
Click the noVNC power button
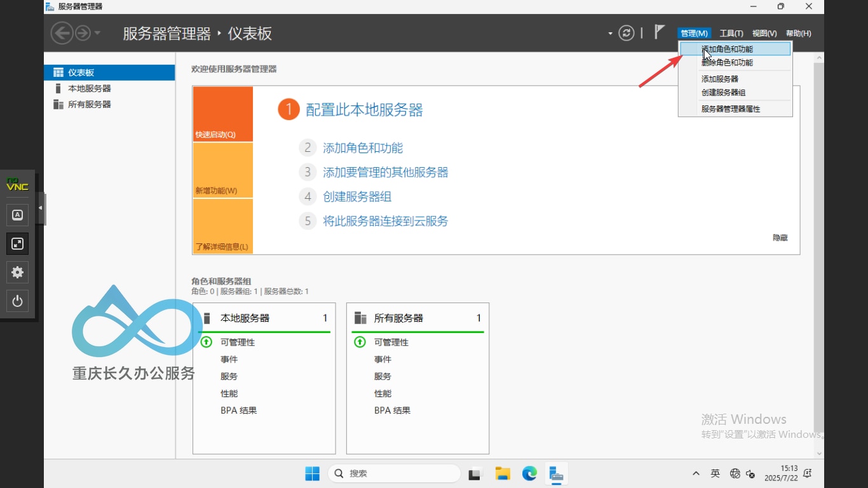pyautogui.click(x=18, y=301)
